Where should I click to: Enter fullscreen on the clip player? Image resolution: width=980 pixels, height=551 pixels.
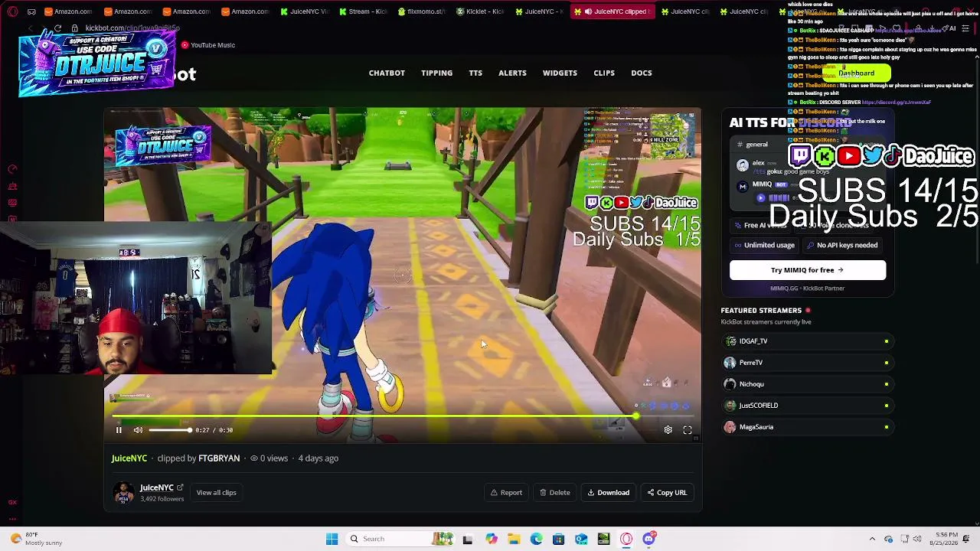pyautogui.click(x=688, y=430)
